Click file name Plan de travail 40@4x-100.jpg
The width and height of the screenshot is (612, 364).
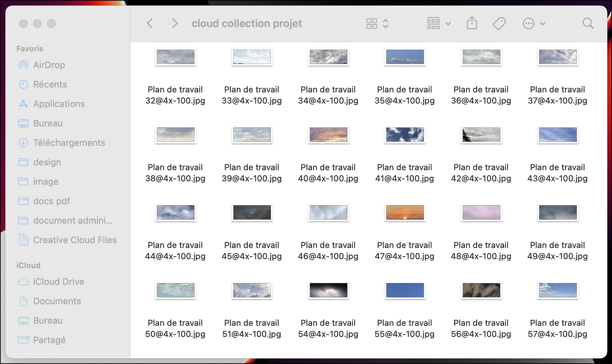(x=328, y=173)
